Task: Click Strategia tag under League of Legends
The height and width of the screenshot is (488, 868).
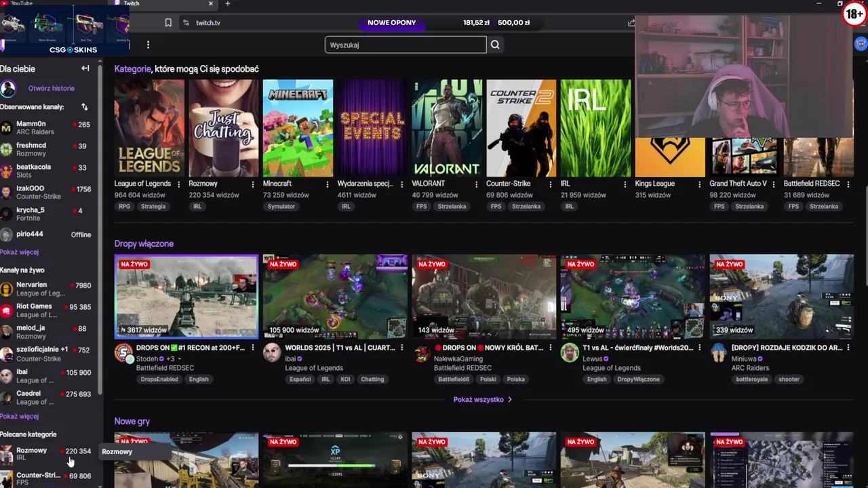Action: pos(153,207)
